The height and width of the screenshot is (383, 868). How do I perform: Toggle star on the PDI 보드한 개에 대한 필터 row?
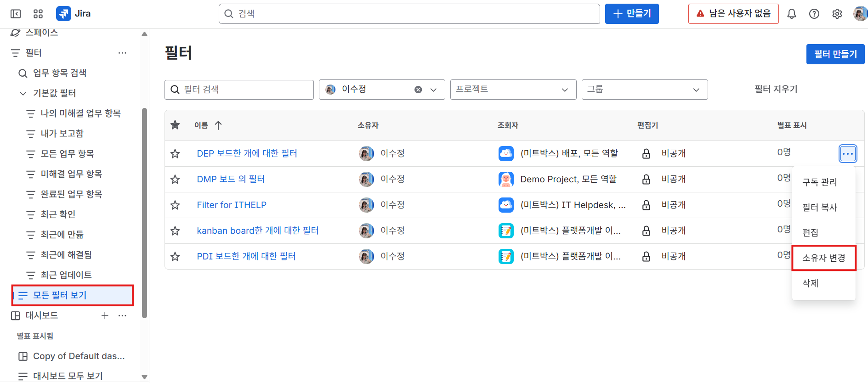pos(175,256)
